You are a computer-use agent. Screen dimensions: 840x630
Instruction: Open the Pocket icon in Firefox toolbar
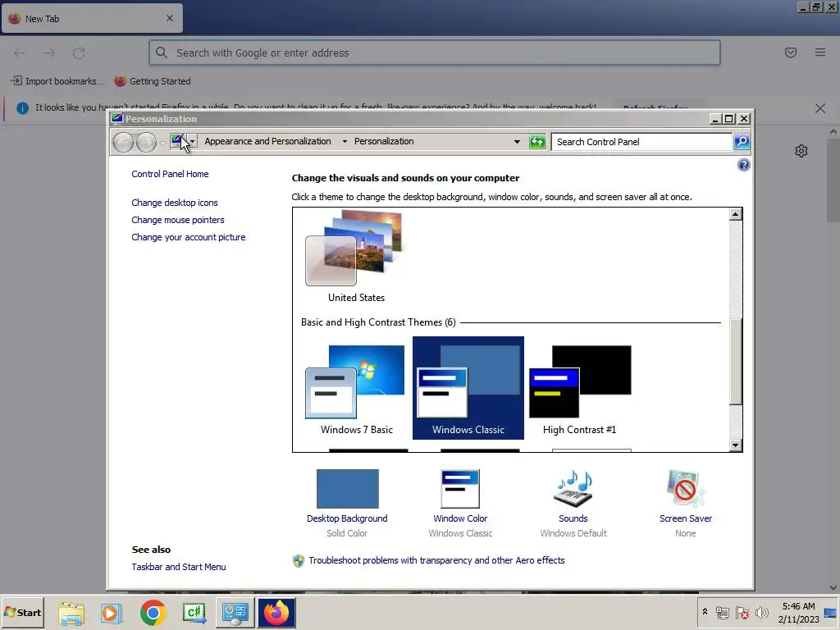coord(791,52)
